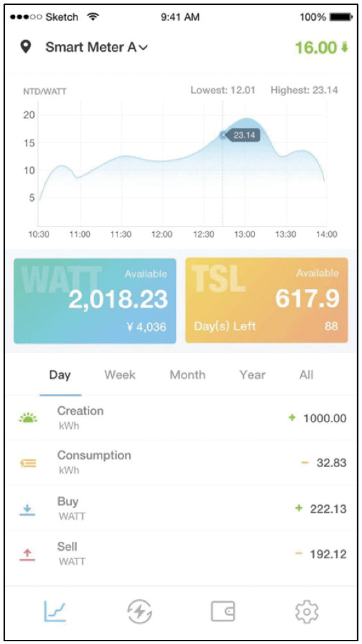
Task: Switch to the Week tab
Action: (120, 375)
